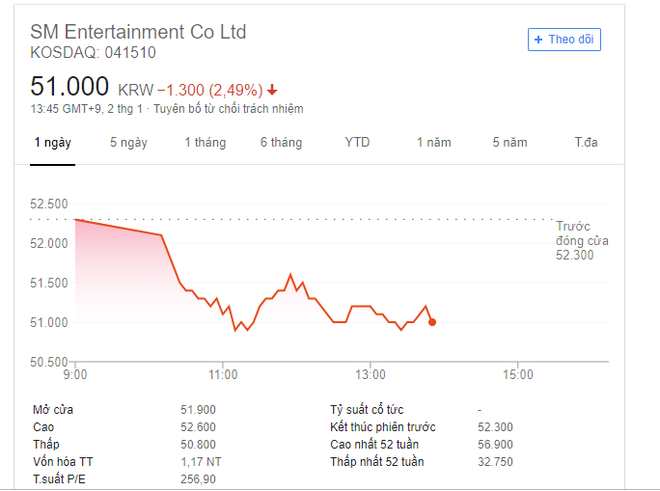Open Tuyên bố từ chối trách nhiệm link
The width and height of the screenshot is (660, 491).
click(228, 109)
